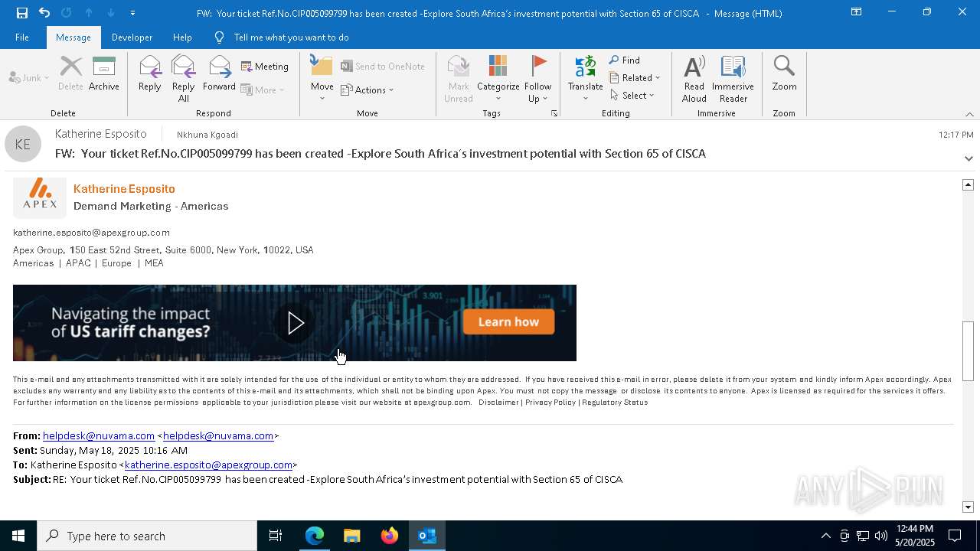The width and height of the screenshot is (980, 551).
Task: Click the recipient Nkhuna Kgoadi
Action: [207, 135]
